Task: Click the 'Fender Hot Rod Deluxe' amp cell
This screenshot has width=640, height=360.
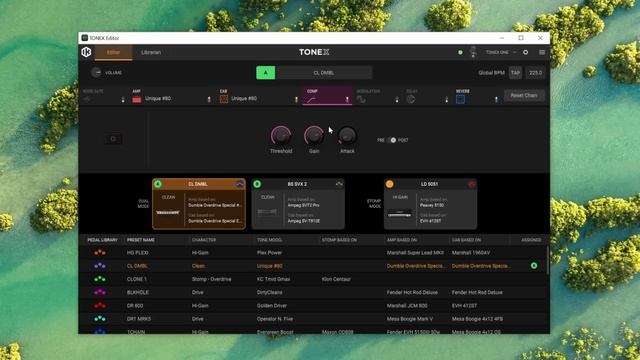Action: (412, 292)
